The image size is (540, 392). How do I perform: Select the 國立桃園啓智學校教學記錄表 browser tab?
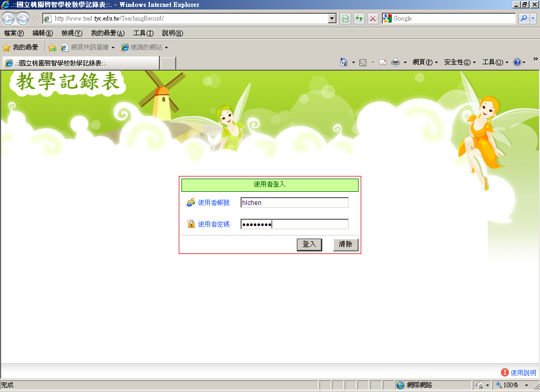(x=81, y=63)
